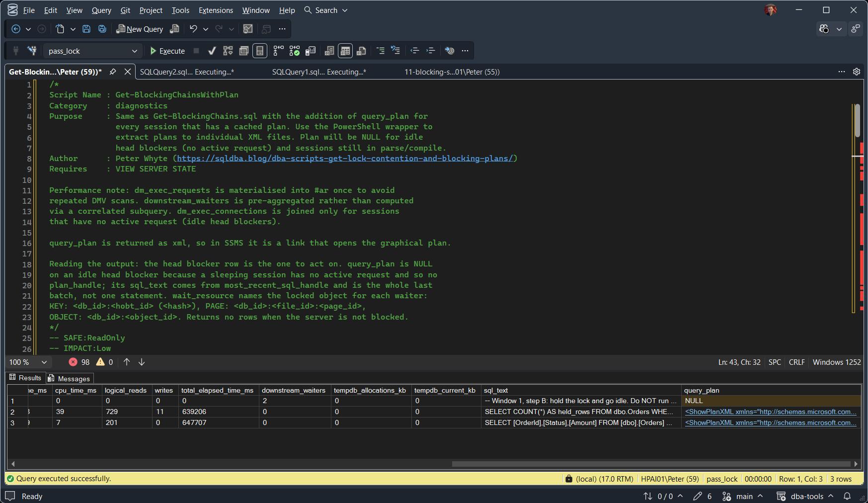The height and width of the screenshot is (503, 868).
Task: Toggle Include Client Statistics
Action: tap(311, 51)
